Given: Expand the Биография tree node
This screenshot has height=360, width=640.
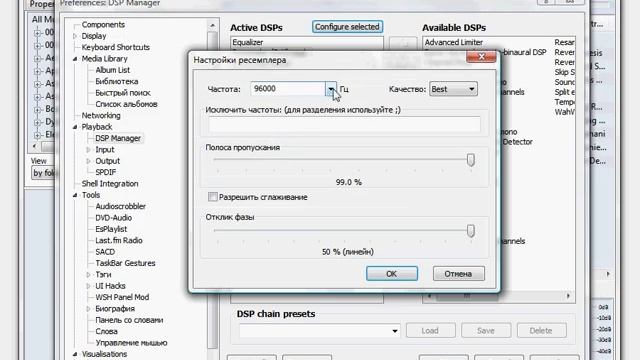Looking at the screenshot, I should point(89,309).
